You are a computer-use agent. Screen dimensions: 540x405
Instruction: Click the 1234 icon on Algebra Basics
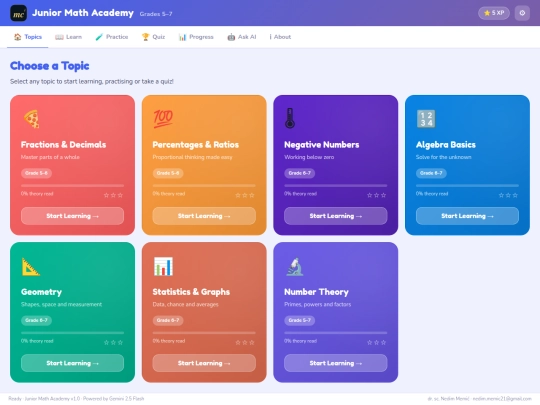[426, 119]
